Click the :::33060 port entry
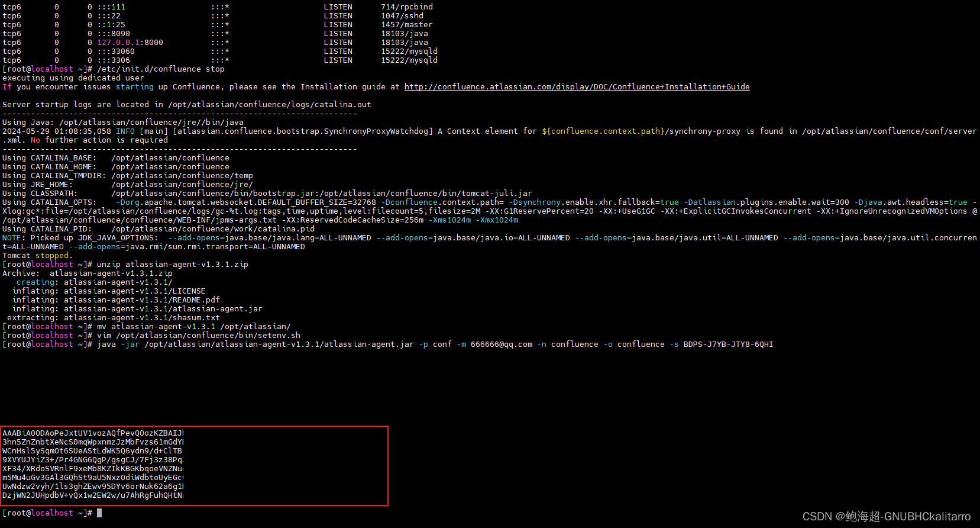The height and width of the screenshot is (528, 980). [x=116, y=51]
